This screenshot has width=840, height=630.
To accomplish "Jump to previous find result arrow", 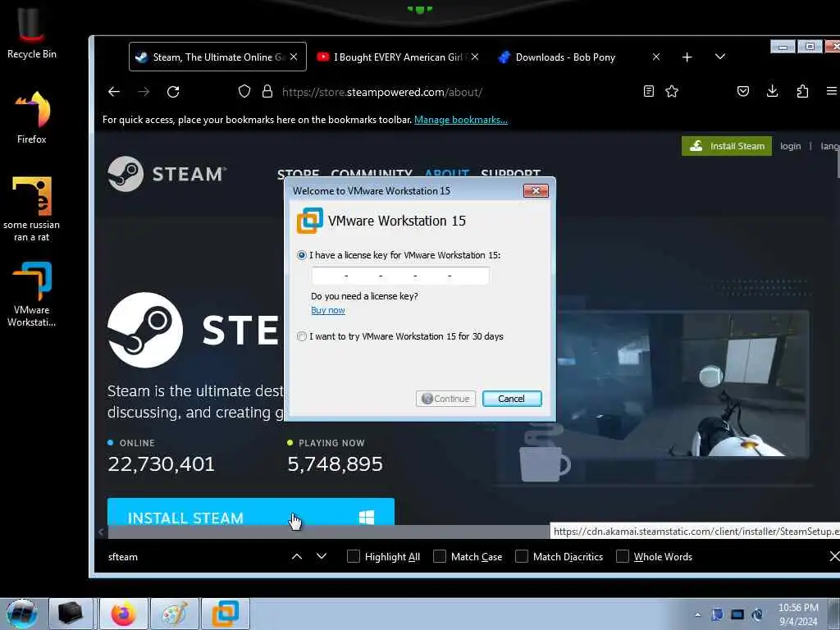I will click(297, 557).
